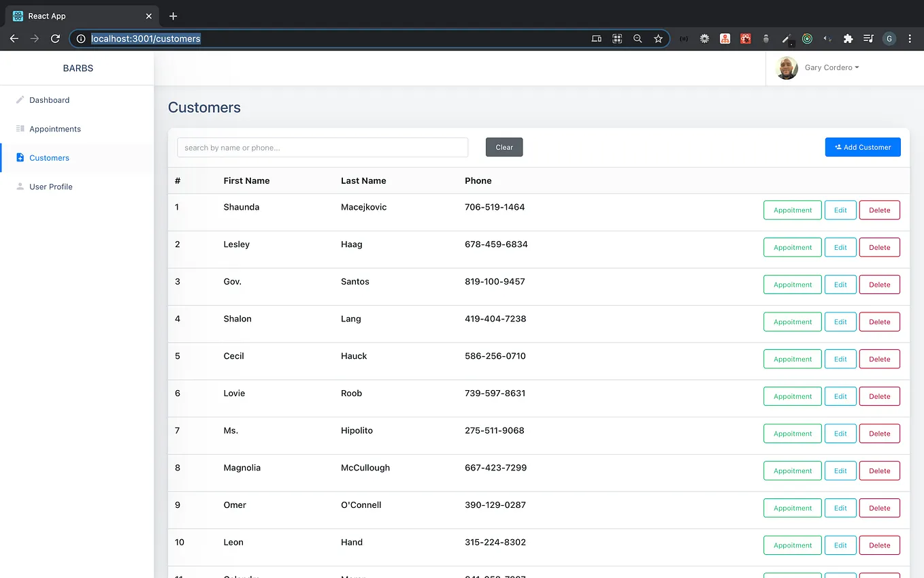Open the Appointments sidebar menu item

(x=55, y=129)
